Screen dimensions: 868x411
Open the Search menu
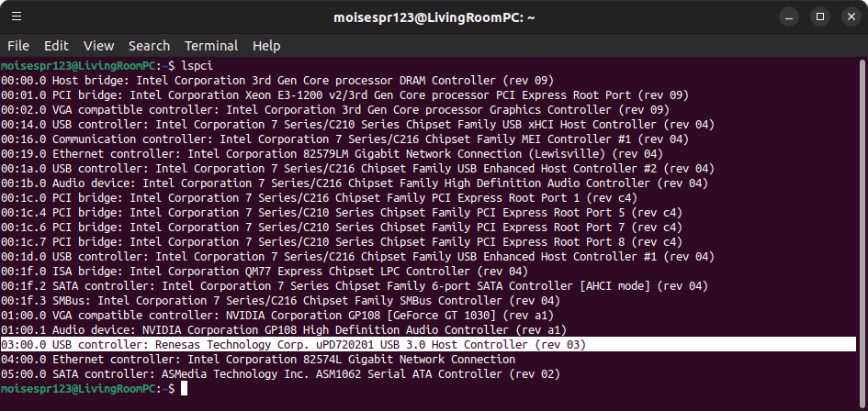[149, 45]
